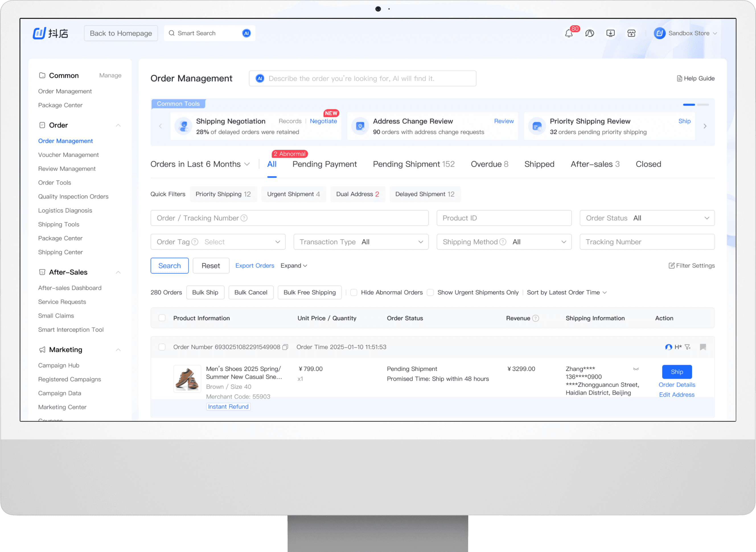
Task: Check Show Urgent Shipments Only
Action: coord(430,293)
